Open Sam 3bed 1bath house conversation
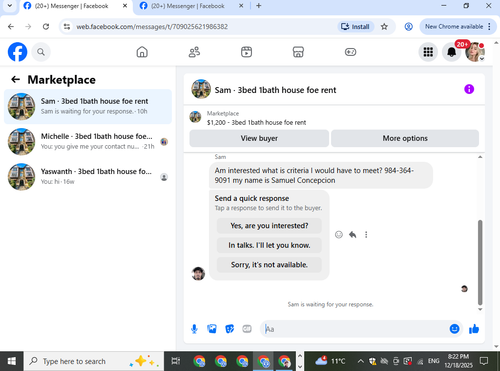Screen dimensions: 500x371 pos(88,106)
